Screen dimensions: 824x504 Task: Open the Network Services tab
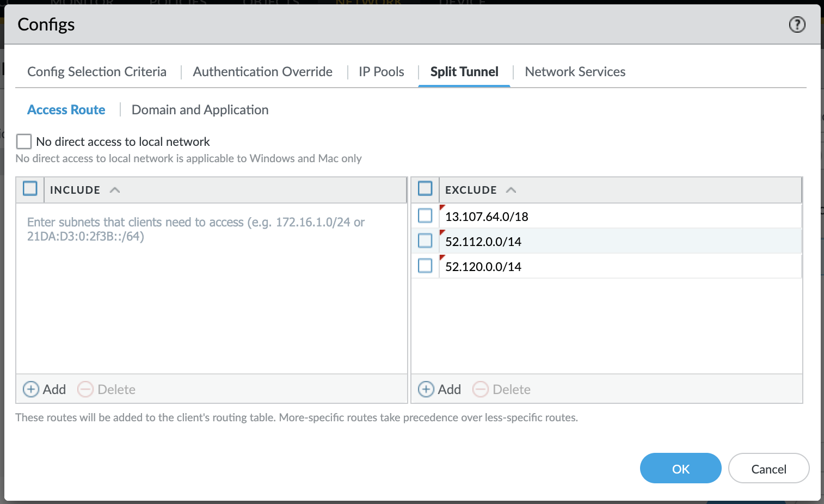point(575,72)
